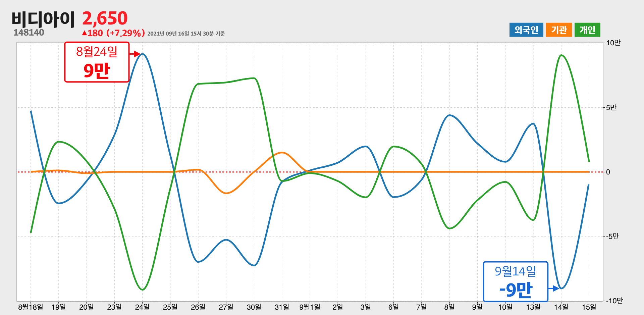
Task: Click the stock code 148140
Action: click(x=29, y=33)
